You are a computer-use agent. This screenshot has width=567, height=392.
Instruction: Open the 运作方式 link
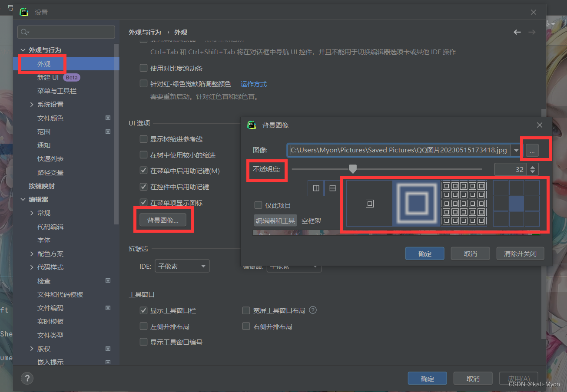(x=254, y=84)
